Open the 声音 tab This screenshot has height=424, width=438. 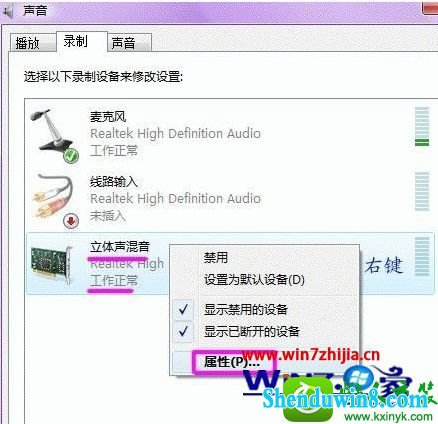pos(129,43)
